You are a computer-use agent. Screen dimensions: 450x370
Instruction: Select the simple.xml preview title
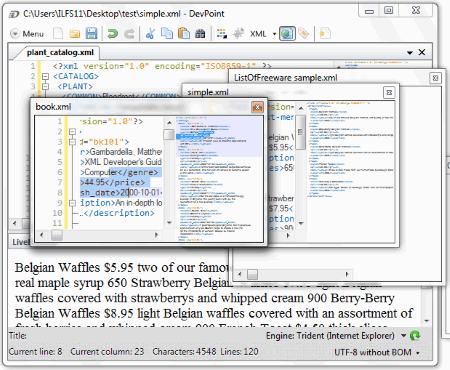[x=208, y=92]
